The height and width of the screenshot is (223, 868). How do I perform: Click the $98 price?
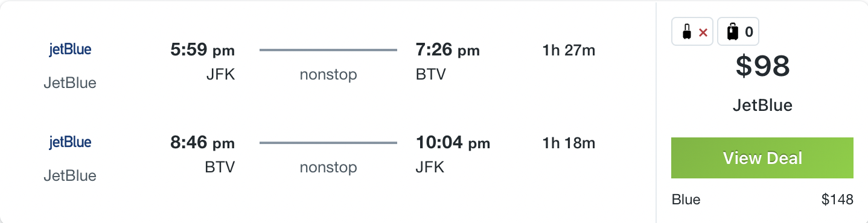[762, 66]
